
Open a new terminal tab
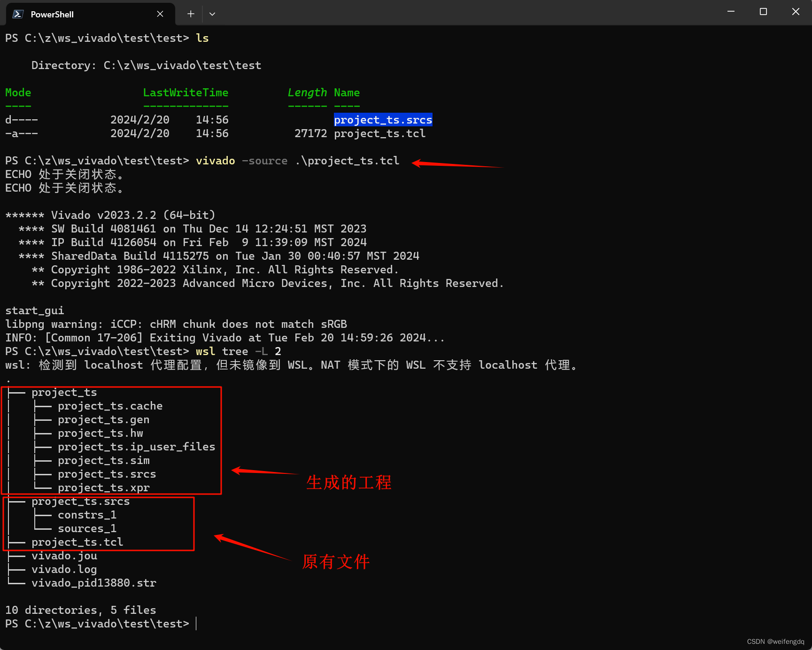click(191, 14)
